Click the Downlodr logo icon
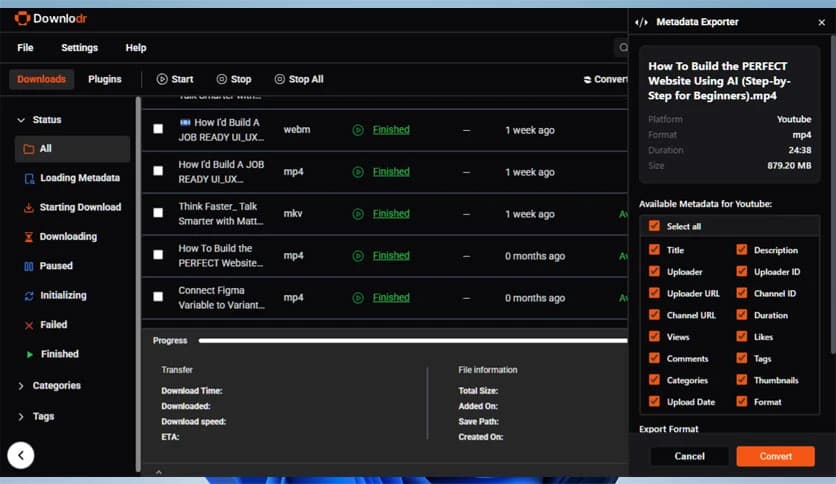The height and width of the screenshot is (484, 836). click(22, 19)
